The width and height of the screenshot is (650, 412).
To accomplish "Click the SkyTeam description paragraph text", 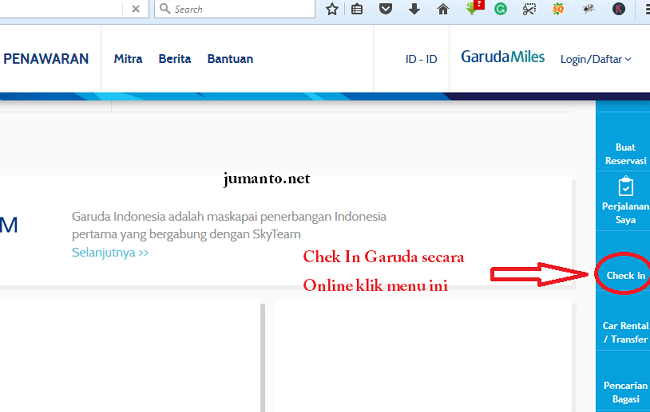I will tap(229, 225).
